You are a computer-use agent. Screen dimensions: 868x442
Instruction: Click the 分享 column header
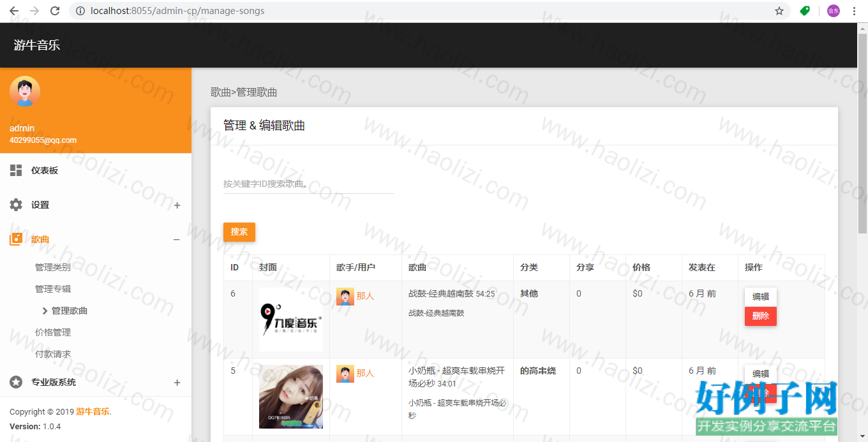point(585,267)
